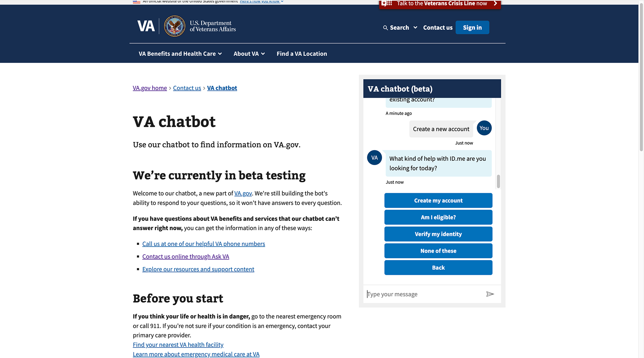The width and height of the screenshot is (644, 358).
Task: Expand VA Benefits and Health Care menu
Action: [180, 54]
